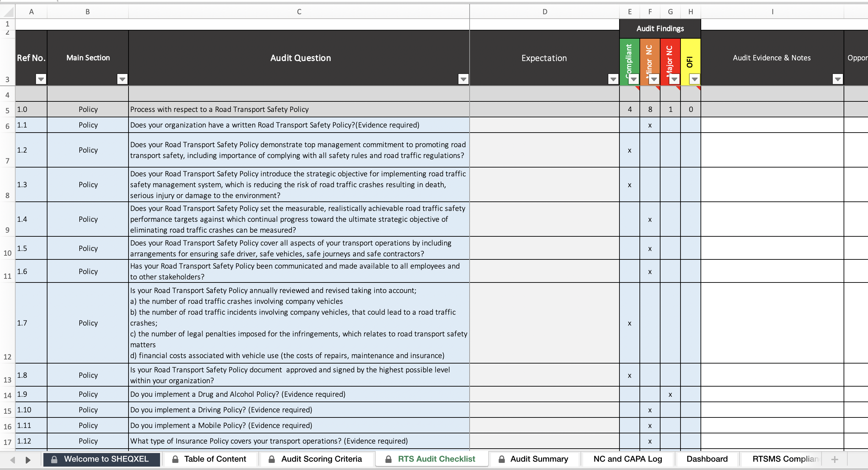Select the Insurance Policy question cell

click(x=299, y=441)
